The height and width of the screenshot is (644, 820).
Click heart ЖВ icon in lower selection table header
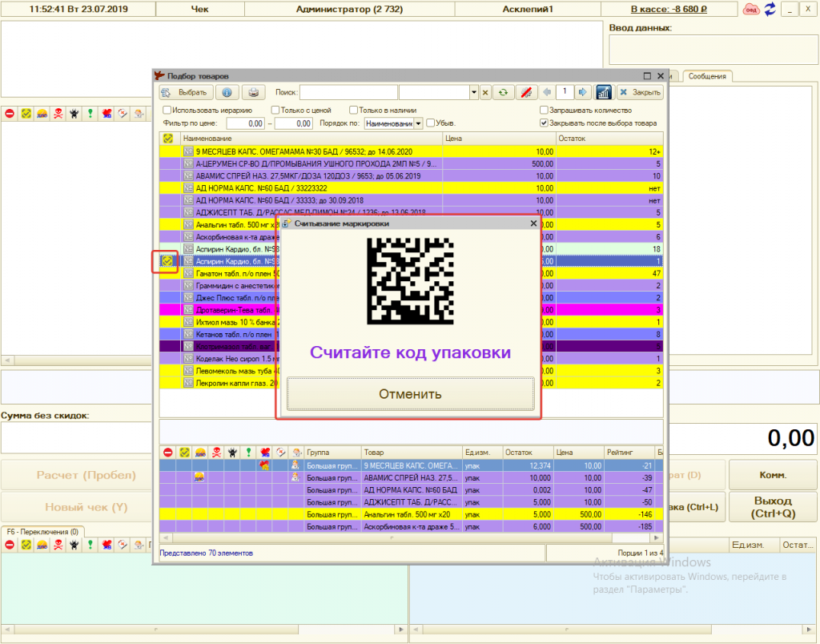(x=264, y=453)
